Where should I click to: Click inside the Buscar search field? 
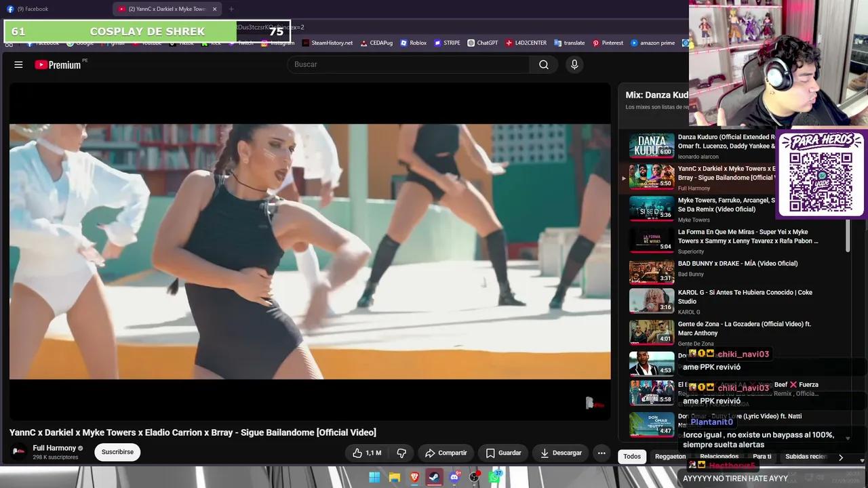(409, 64)
